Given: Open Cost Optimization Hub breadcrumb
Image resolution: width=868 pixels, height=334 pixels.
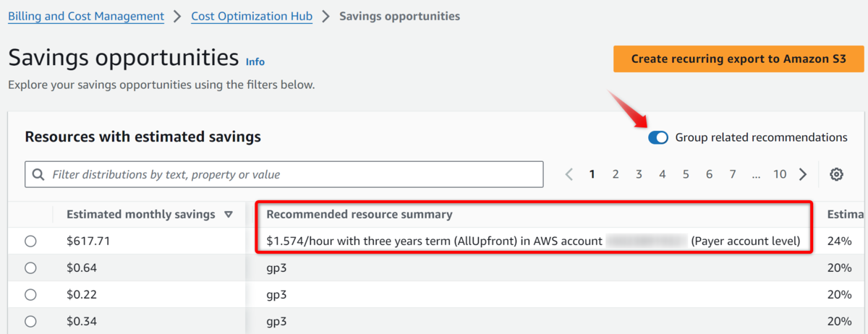Looking at the screenshot, I should [252, 16].
